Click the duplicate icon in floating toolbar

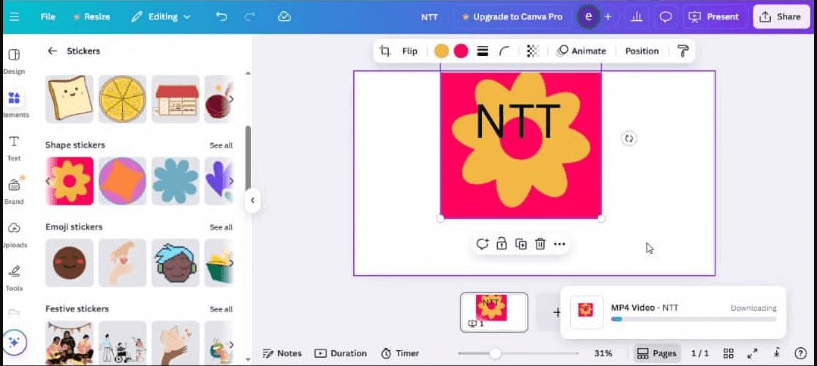pyautogui.click(x=521, y=244)
